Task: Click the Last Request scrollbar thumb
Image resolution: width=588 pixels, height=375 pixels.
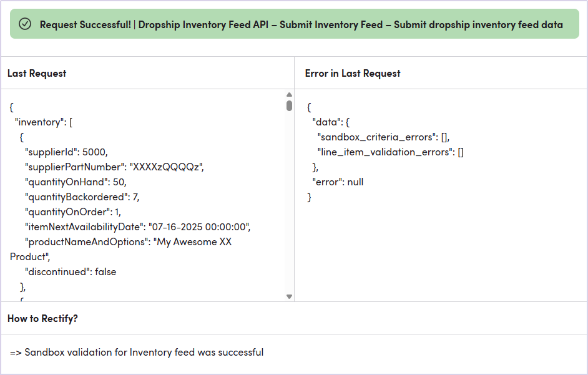Action: [289, 105]
